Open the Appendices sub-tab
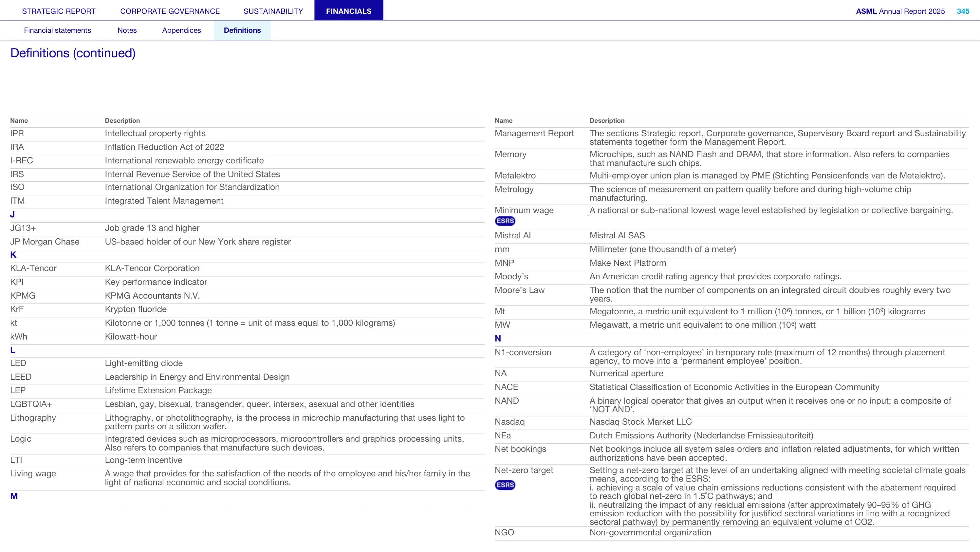Viewport: 980px width, 552px height. [181, 30]
